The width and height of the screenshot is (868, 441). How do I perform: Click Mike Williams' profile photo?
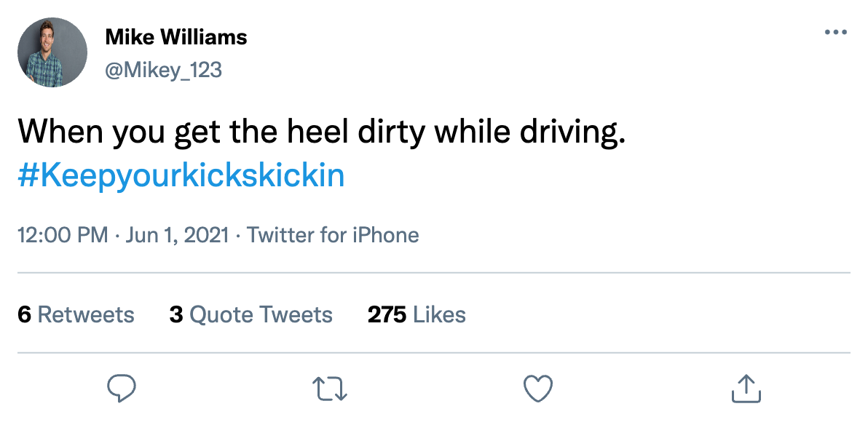(x=52, y=52)
